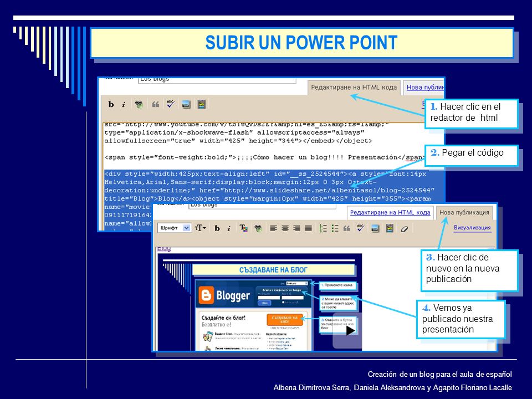Select active 'Редактиране на HTML кода' tab in upper editor
Viewport: 532px width, 399px height.
(x=354, y=87)
